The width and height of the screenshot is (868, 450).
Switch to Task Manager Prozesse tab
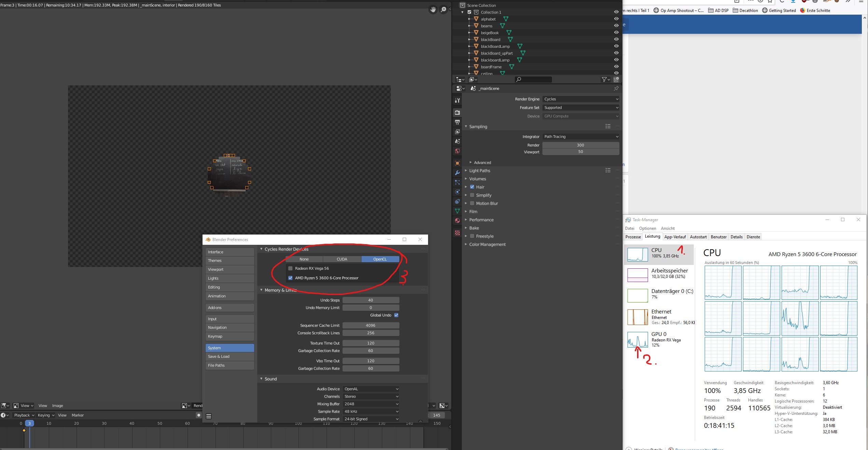[x=633, y=237]
